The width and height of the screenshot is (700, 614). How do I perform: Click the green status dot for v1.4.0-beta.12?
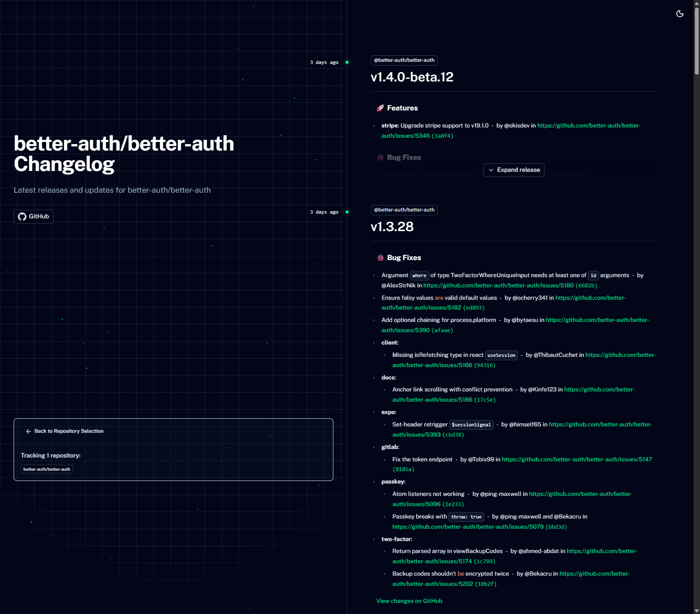click(x=347, y=62)
